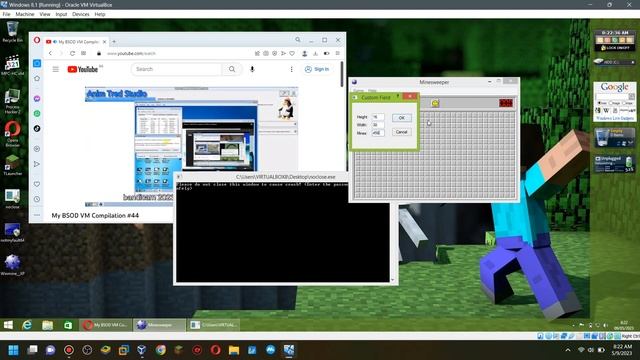Image resolution: width=640 pixels, height=360 pixels.
Task: Open WhatsApp in the Opera sidebar
Action: (x=37, y=113)
